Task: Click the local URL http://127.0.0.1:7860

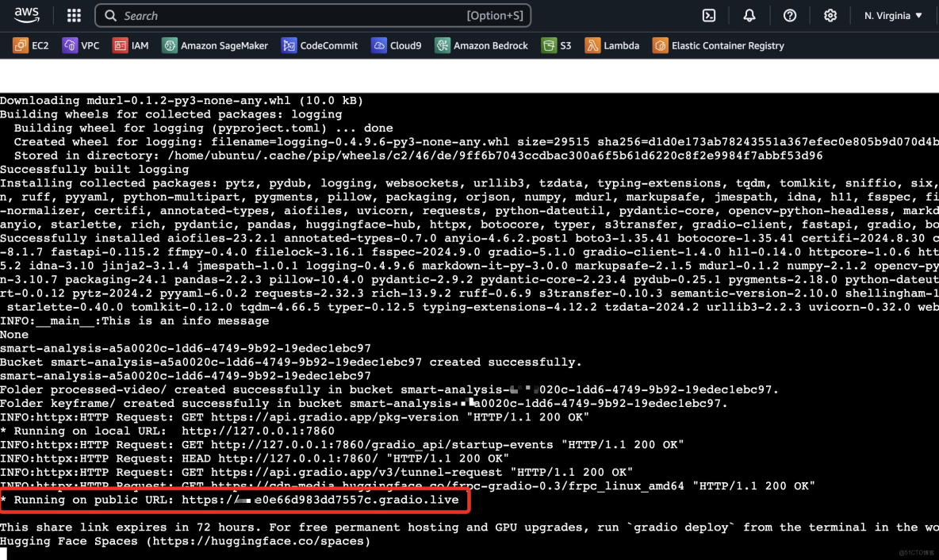Action: click(x=258, y=431)
